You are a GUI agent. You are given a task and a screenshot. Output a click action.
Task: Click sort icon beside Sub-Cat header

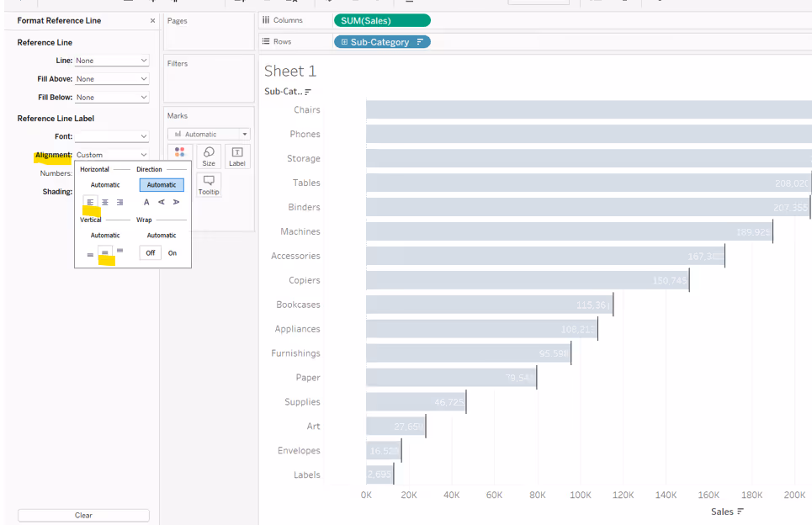point(308,93)
